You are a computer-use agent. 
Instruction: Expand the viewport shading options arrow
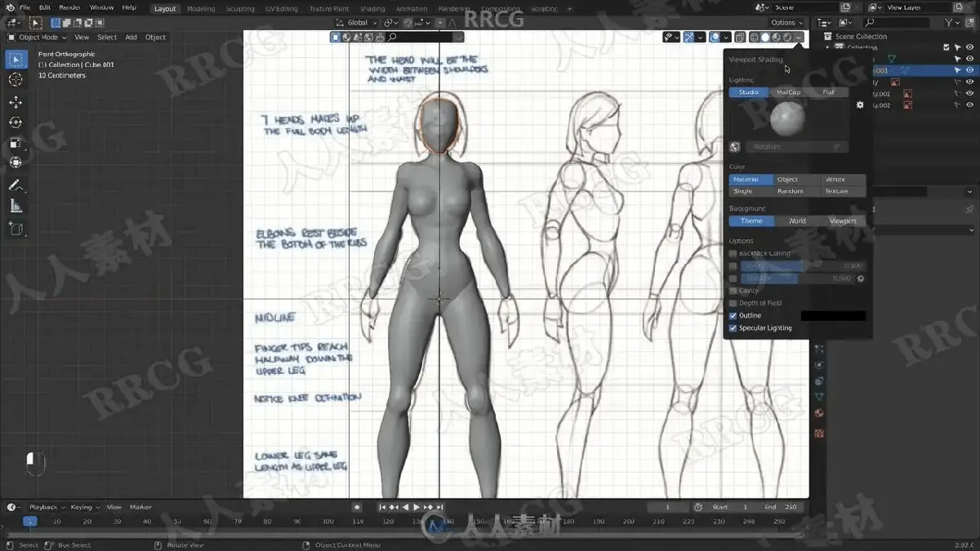pyautogui.click(x=799, y=37)
